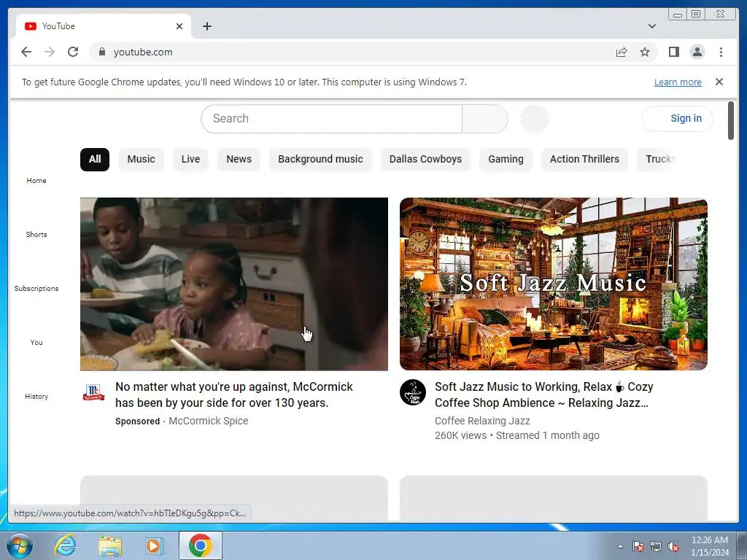
Task: Select the Dallas Cowboys chip
Action: [x=425, y=159]
